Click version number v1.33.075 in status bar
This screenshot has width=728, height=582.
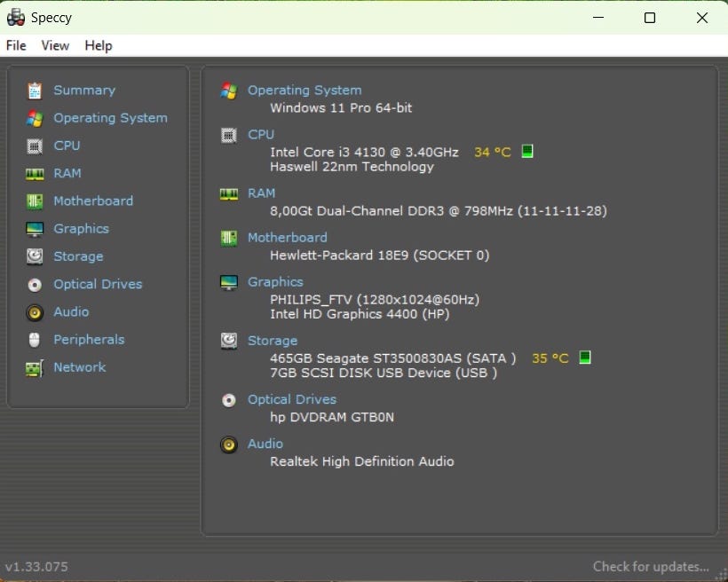coord(36,567)
